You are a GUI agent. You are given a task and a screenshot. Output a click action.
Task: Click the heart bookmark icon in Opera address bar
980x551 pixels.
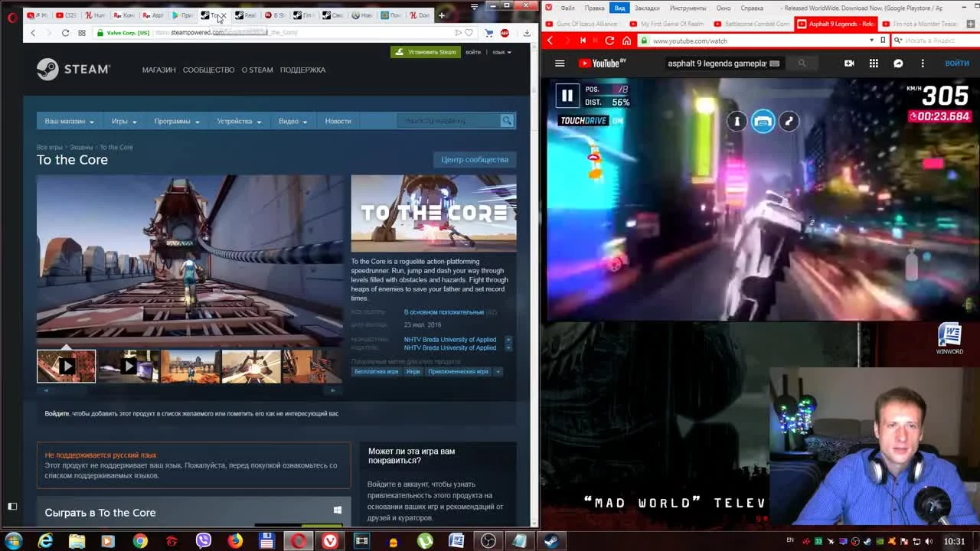click(469, 33)
